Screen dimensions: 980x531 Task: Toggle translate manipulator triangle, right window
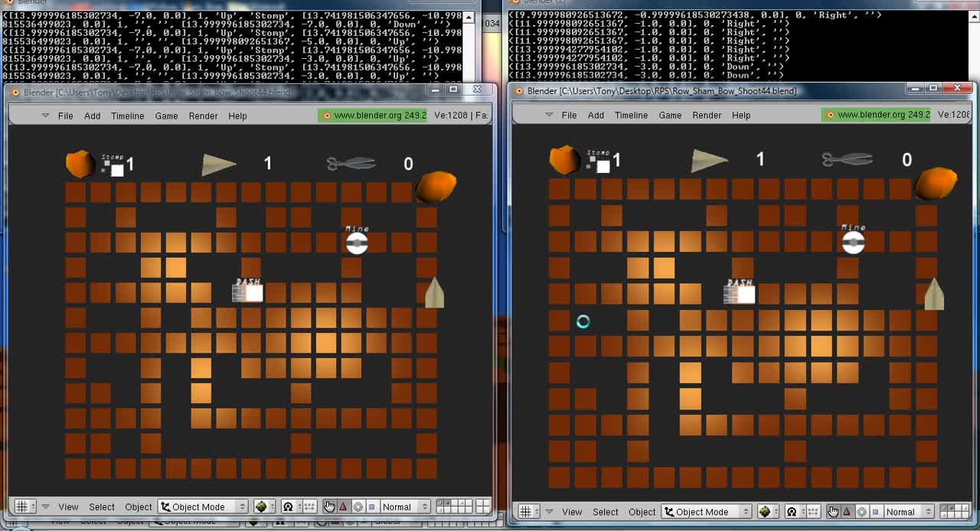click(847, 512)
